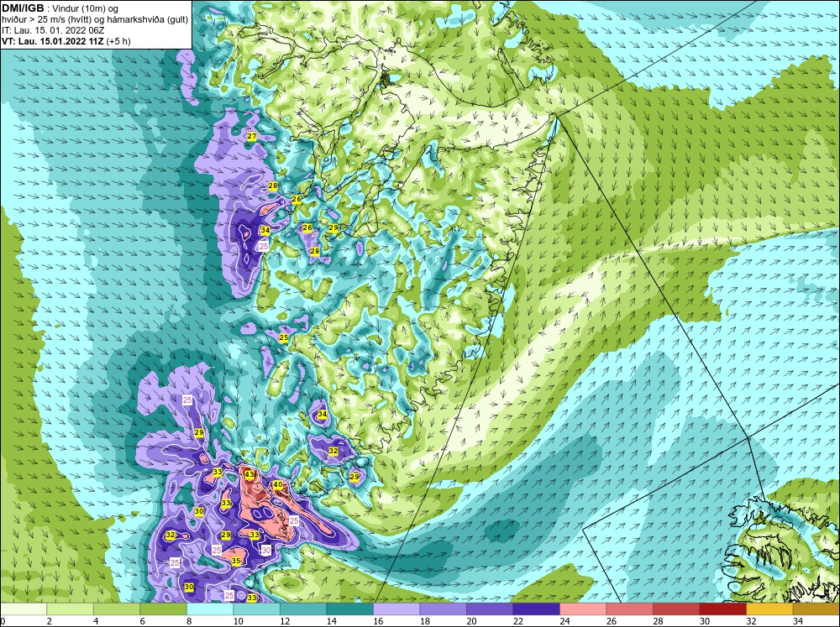The image size is (840, 627).
Task: Click the yellow gust label 35
Action: [x=236, y=561]
